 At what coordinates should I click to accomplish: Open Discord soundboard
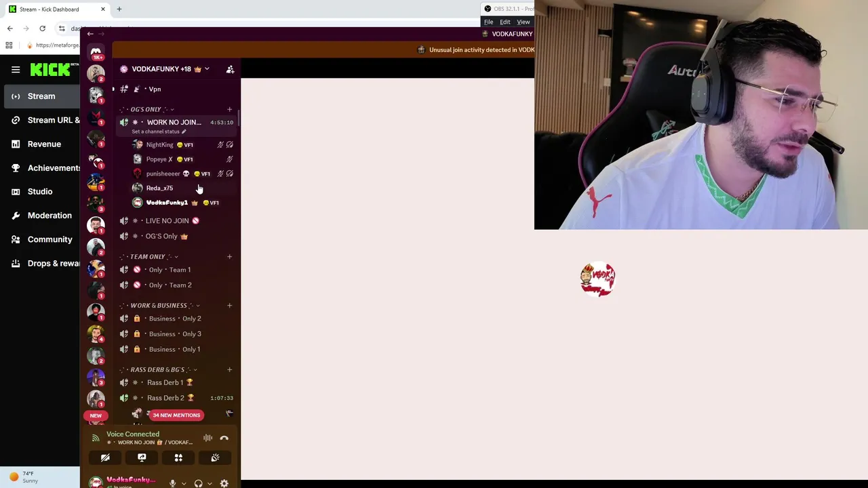pos(215,458)
